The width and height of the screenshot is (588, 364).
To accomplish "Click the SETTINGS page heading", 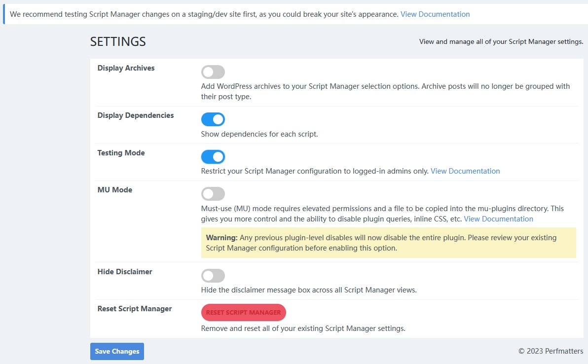I will coord(118,42).
